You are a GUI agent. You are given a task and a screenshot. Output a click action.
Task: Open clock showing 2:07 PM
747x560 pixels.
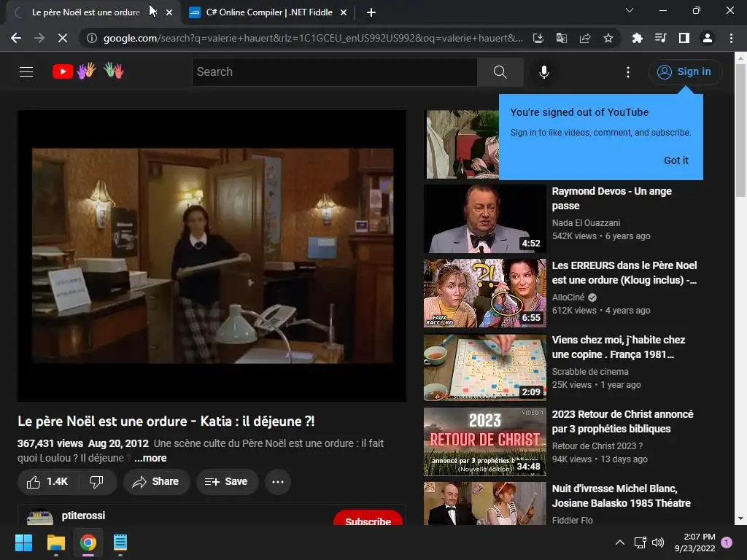tap(695, 542)
